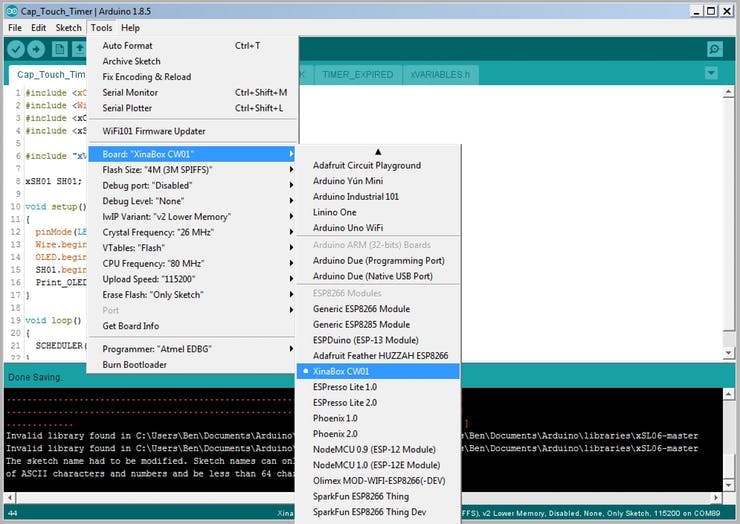
Task: Expand Flash Size 4M (3M SPIFFS) submenu
Action: click(193, 170)
